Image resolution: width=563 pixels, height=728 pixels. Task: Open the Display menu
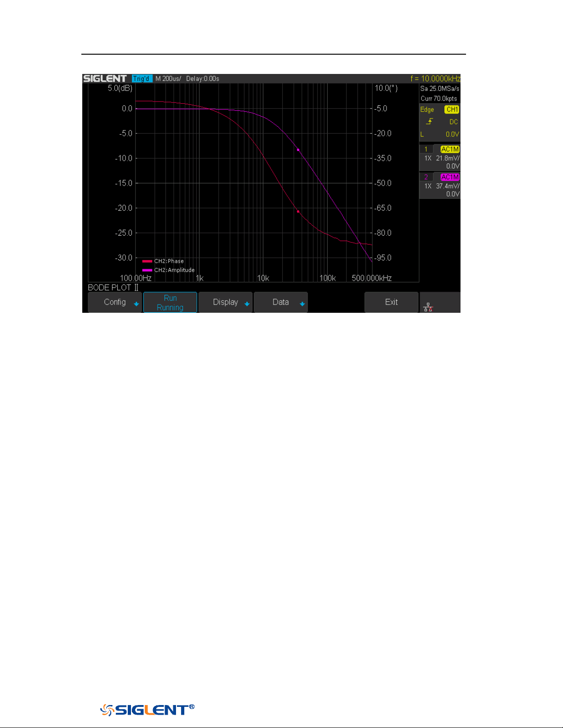[x=226, y=302]
